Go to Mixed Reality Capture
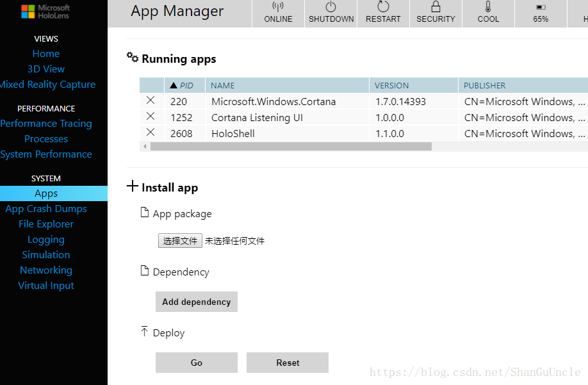The image size is (588, 385). click(x=47, y=85)
